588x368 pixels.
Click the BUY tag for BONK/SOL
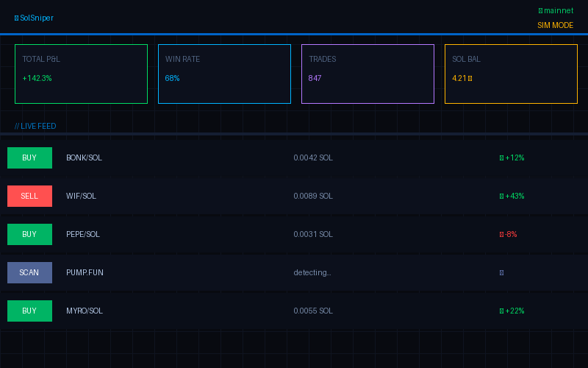pos(29,158)
